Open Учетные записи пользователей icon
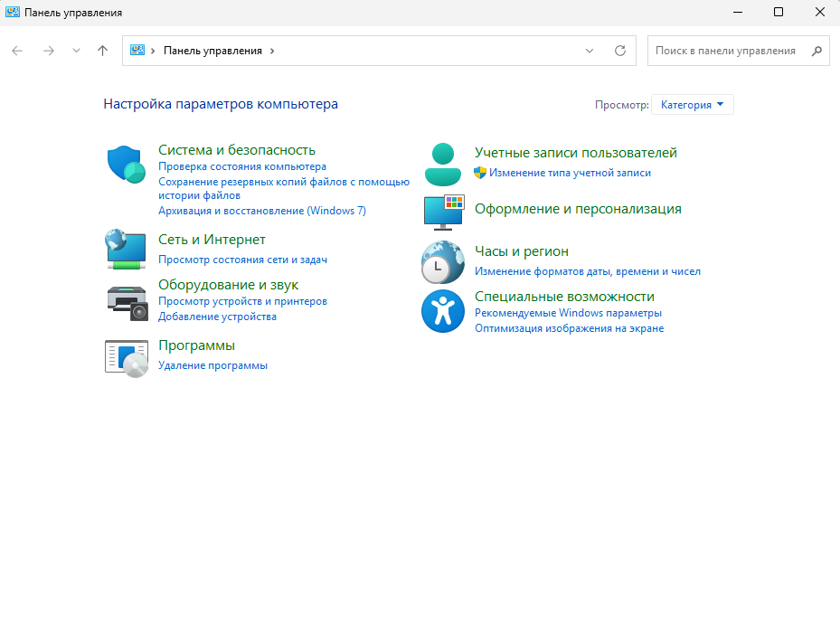Screen dimensions: 840x624 [x=442, y=164]
